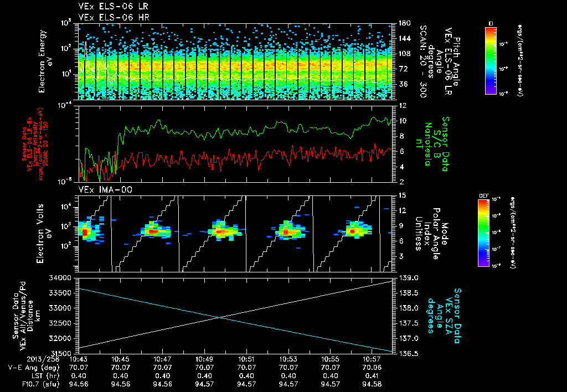Click the "31500" altitude tick label
Screen dimensions: 567x392
[60, 353]
